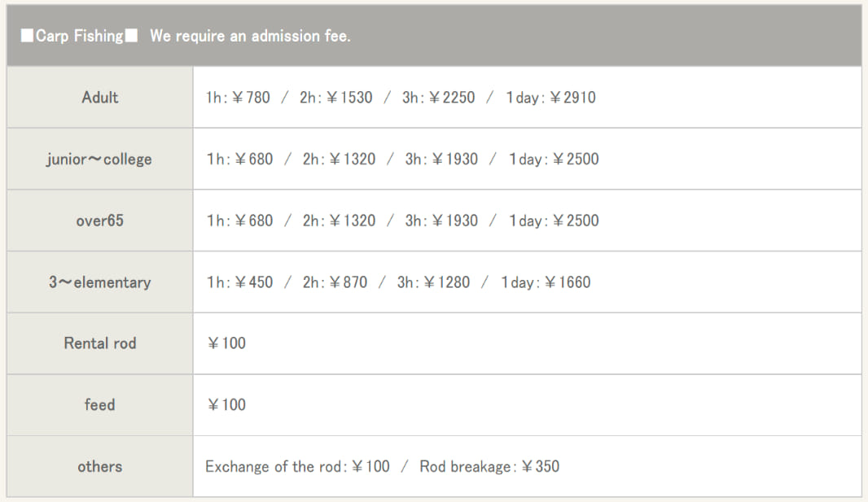The image size is (868, 502).
Task: Select the Rental rod ￥100 price
Action: coord(226,343)
